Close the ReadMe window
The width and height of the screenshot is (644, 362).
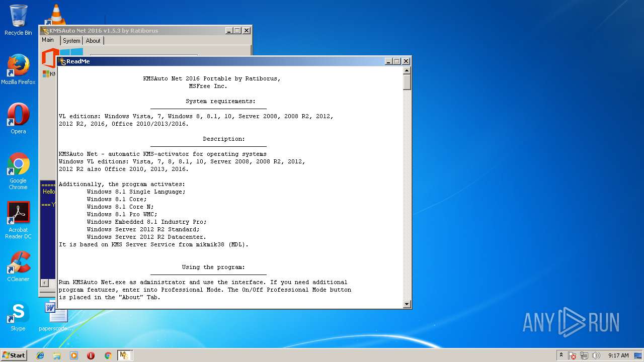[406, 61]
